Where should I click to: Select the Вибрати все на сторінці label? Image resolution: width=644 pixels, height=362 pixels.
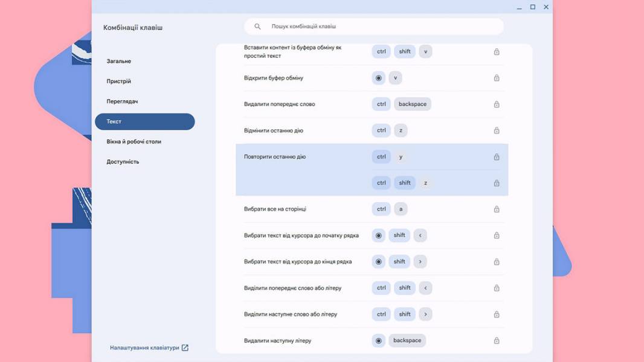coord(275,209)
